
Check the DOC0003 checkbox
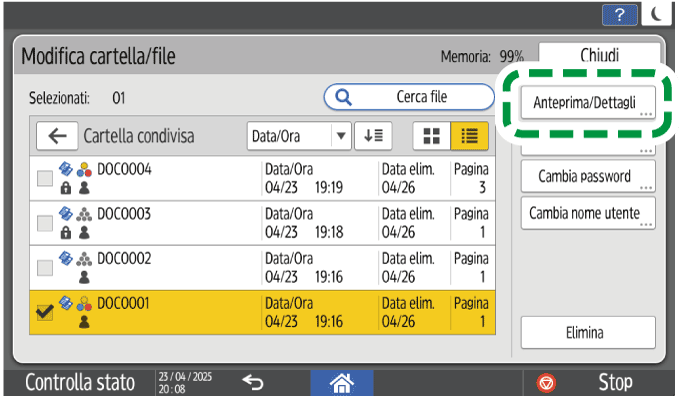45,223
